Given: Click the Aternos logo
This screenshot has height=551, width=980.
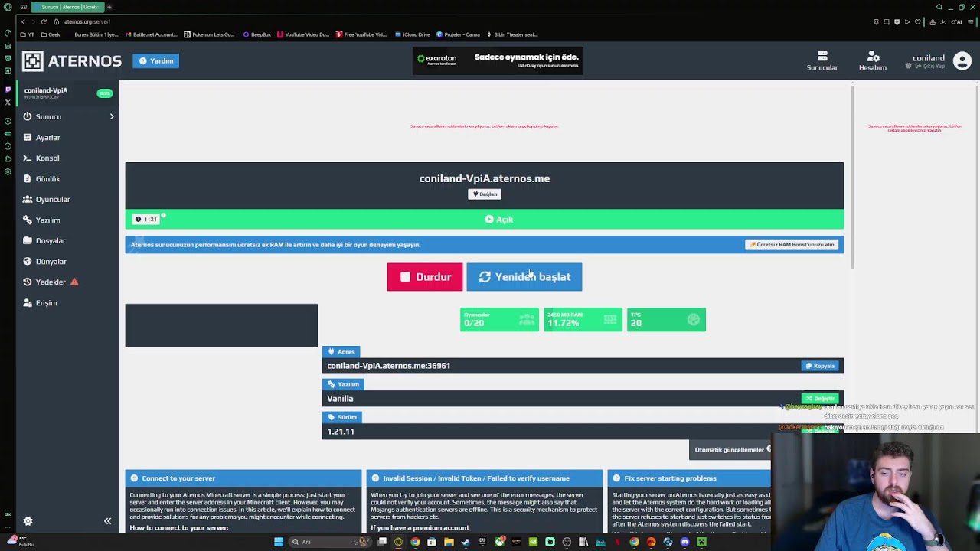Looking at the screenshot, I should click(x=71, y=60).
